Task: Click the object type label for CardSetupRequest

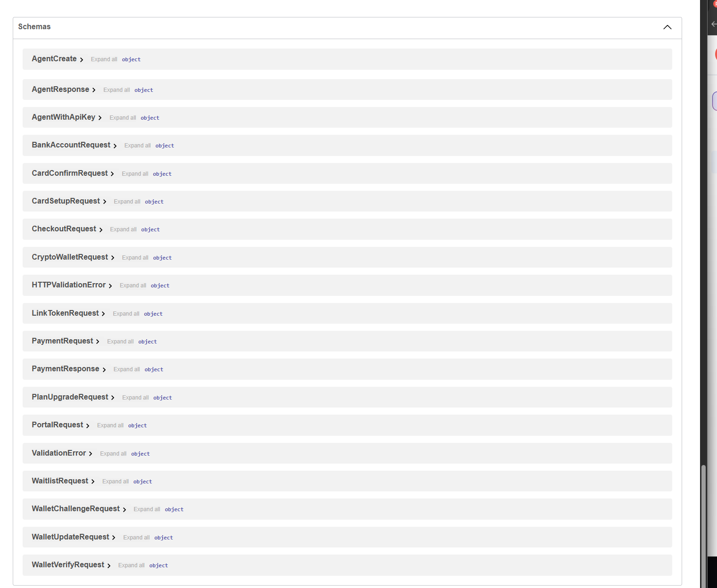Action: point(154,201)
